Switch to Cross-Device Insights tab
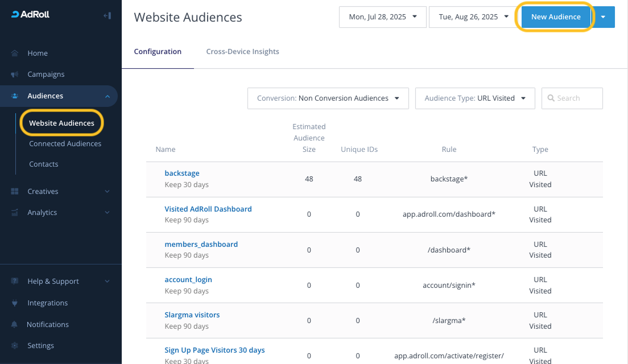This screenshot has height=364, width=628. coord(242,52)
